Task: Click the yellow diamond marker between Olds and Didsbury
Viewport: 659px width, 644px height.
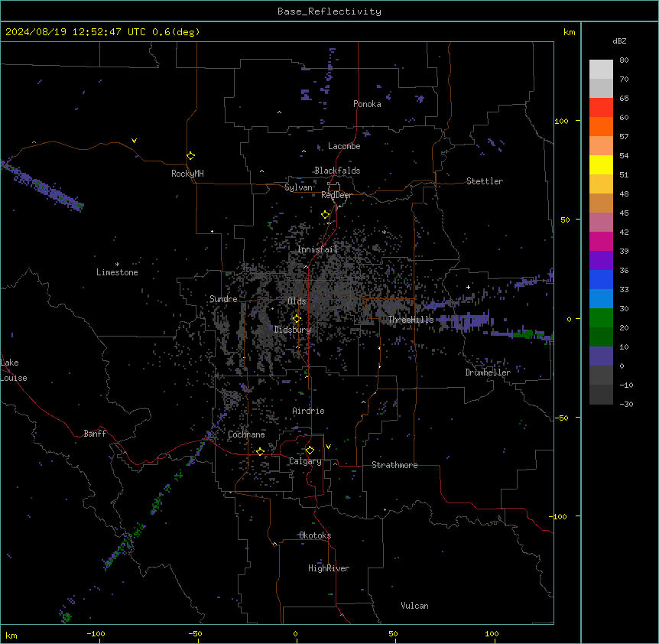Action: pos(297,319)
